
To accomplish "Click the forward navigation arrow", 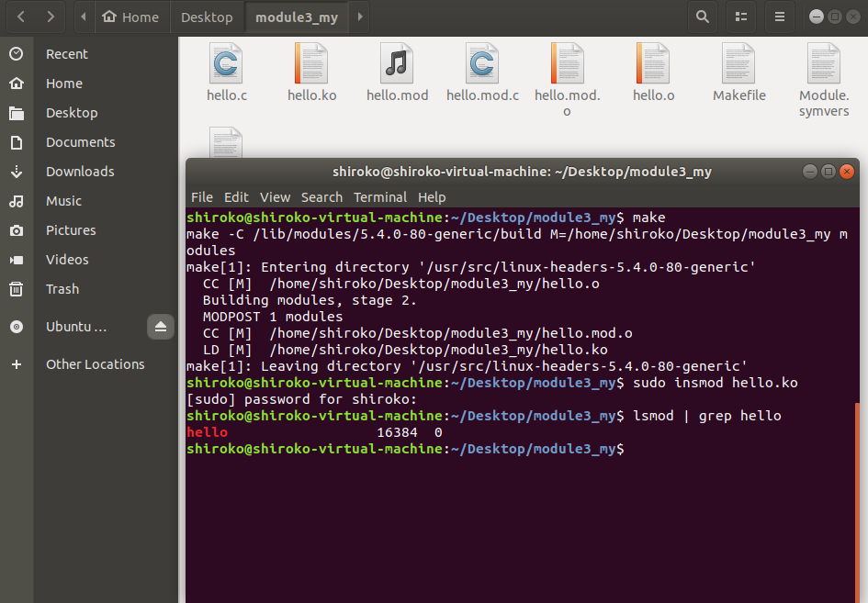I will 50,16.
